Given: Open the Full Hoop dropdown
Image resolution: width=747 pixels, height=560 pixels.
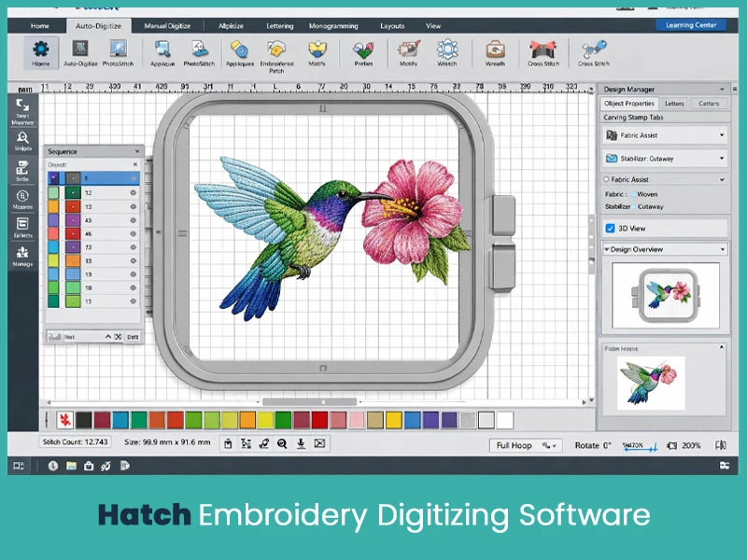Looking at the screenshot, I should coord(526,445).
